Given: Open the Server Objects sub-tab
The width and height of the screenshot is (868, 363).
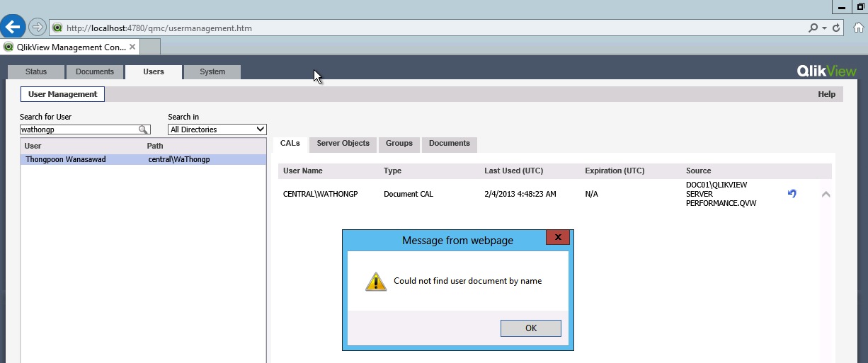Looking at the screenshot, I should pyautogui.click(x=343, y=144).
